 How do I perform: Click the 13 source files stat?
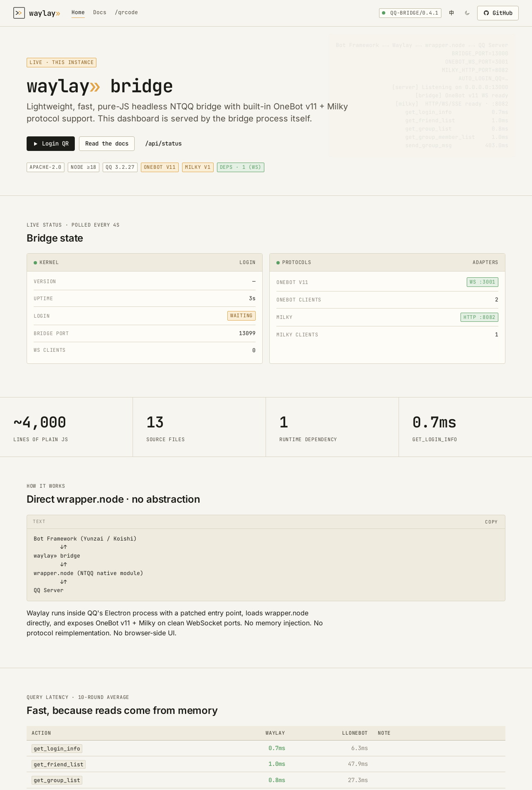pos(155,422)
